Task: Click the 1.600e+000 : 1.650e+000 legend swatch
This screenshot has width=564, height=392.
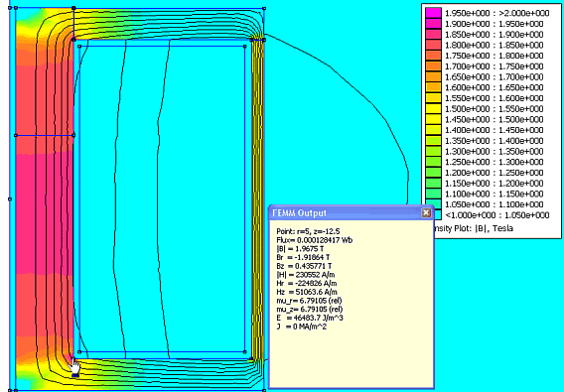Action: pyautogui.click(x=433, y=87)
